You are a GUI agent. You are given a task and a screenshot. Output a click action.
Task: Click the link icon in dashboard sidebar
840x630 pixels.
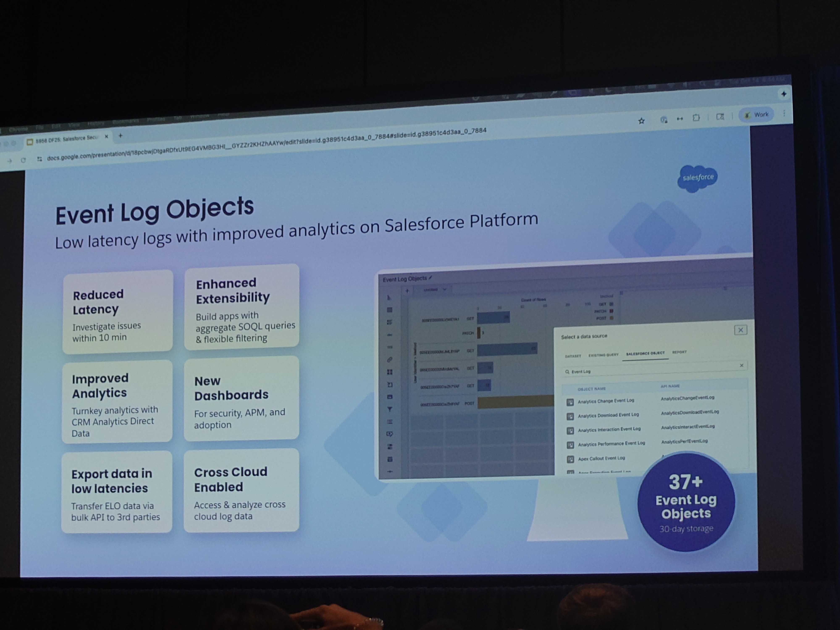390,359
